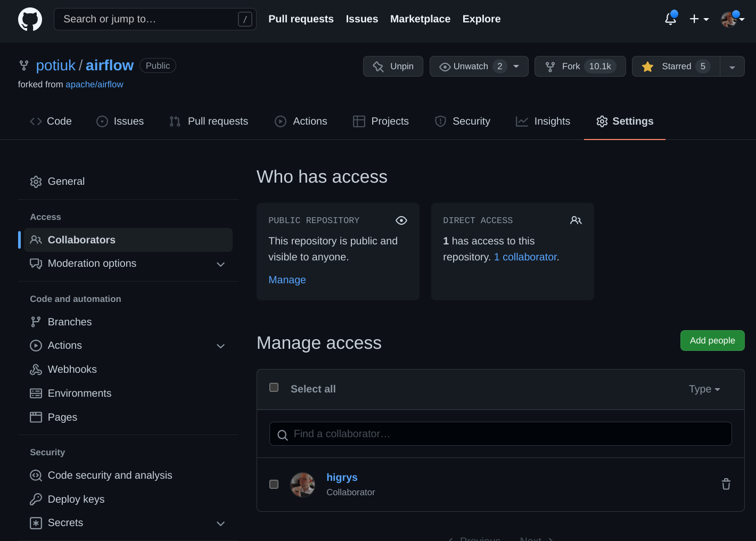Open the GitHub home logo
This screenshot has height=541, width=756.
click(30, 19)
